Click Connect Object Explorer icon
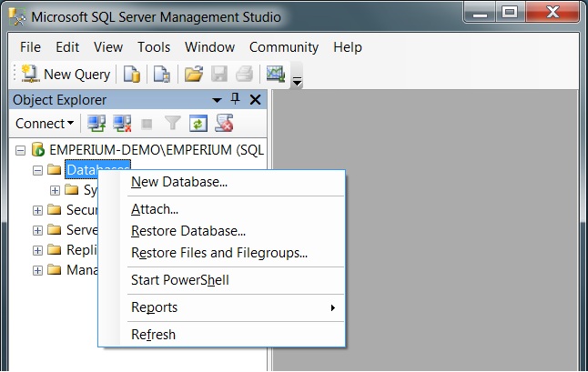The width and height of the screenshot is (588, 372). point(96,123)
